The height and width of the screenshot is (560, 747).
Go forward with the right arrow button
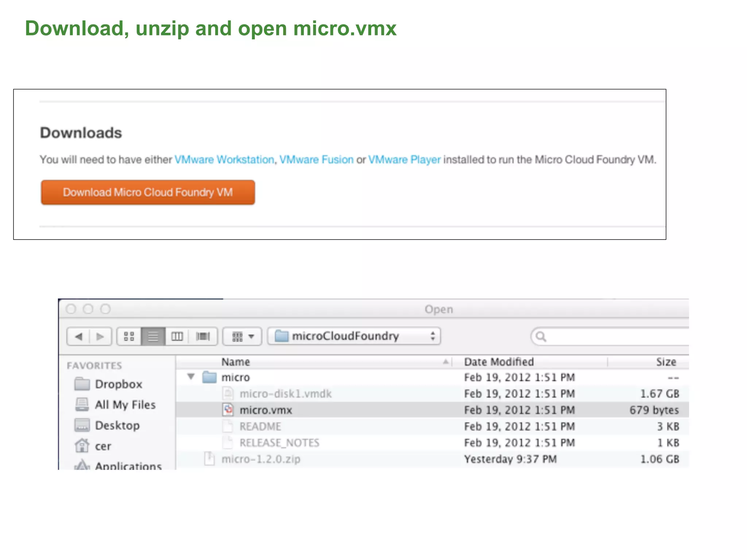(x=100, y=336)
